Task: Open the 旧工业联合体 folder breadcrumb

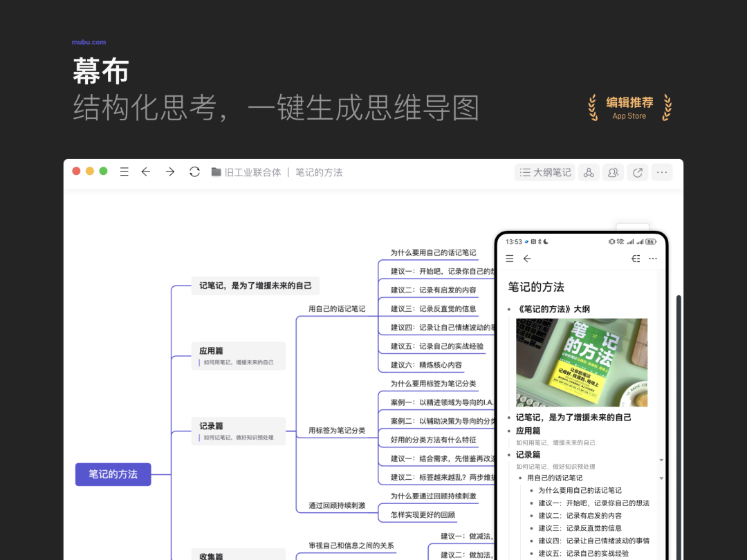Action: pos(246,172)
